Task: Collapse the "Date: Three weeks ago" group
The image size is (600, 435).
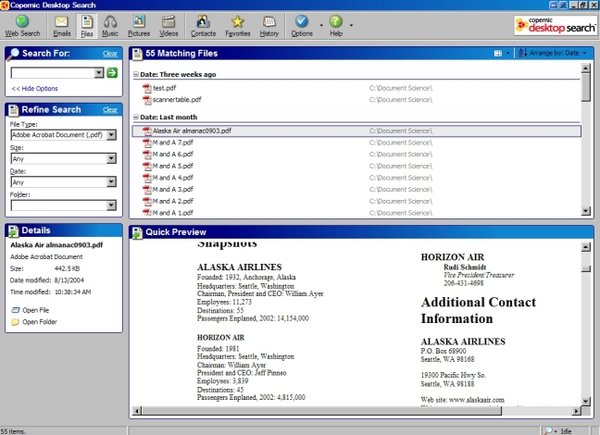Action: pos(137,75)
